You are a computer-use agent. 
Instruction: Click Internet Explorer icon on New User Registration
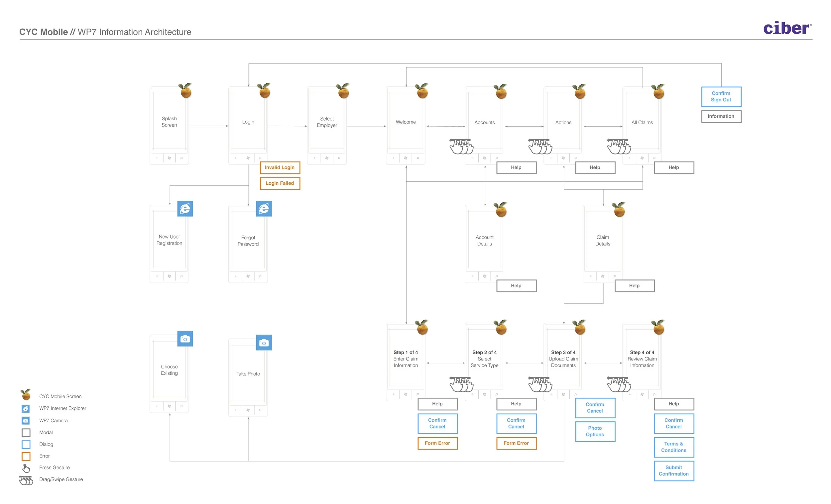pyautogui.click(x=185, y=209)
